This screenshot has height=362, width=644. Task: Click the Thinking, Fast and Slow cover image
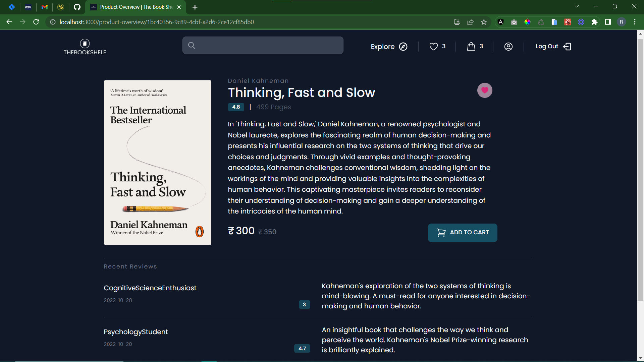point(158,163)
